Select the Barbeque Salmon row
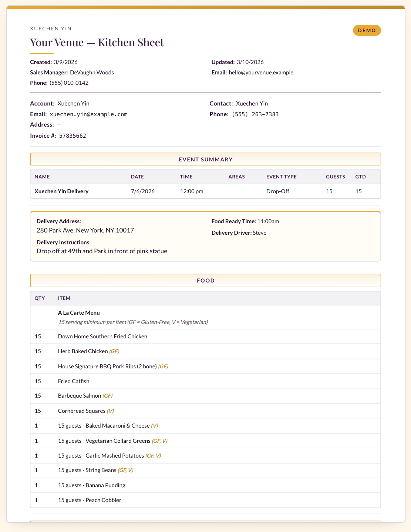411x532 pixels. click(x=205, y=396)
